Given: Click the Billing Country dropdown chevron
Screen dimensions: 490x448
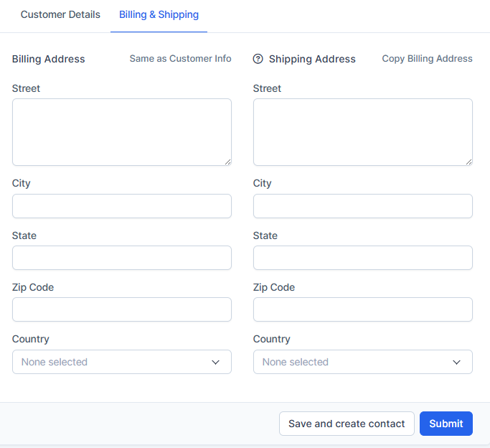Looking at the screenshot, I should 215,362.
